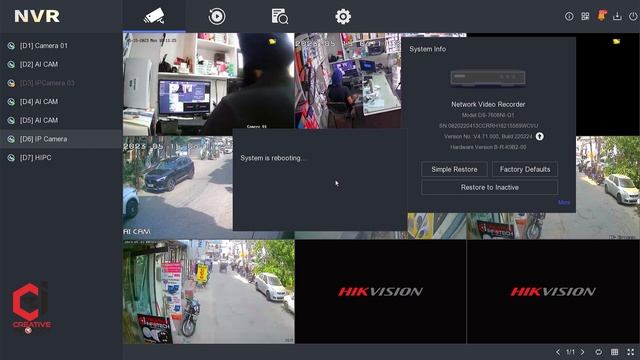Select the middle Hikvision placeholder window

(x=380, y=291)
